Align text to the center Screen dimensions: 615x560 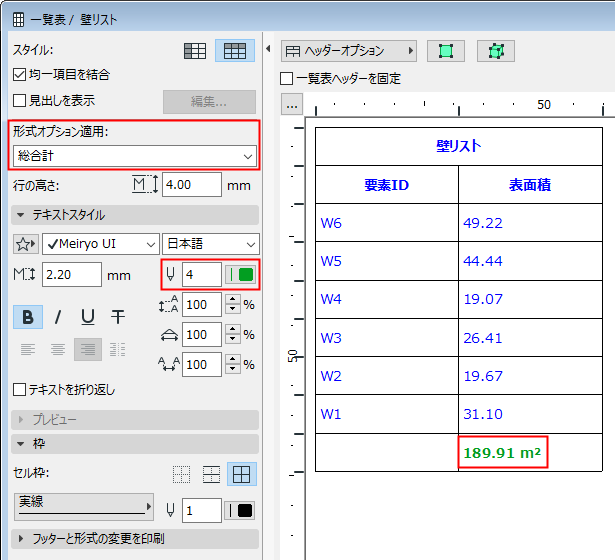pyautogui.click(x=58, y=349)
